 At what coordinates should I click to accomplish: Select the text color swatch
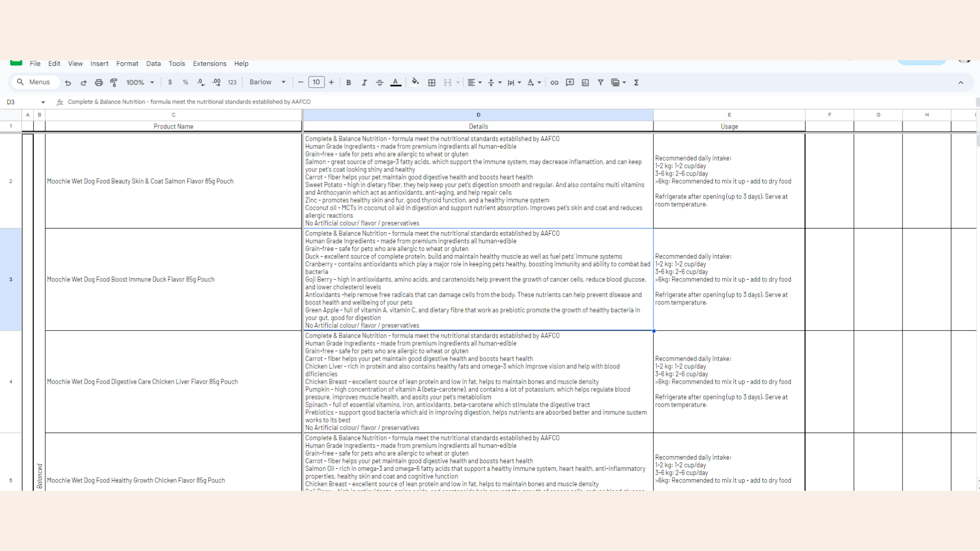(396, 82)
